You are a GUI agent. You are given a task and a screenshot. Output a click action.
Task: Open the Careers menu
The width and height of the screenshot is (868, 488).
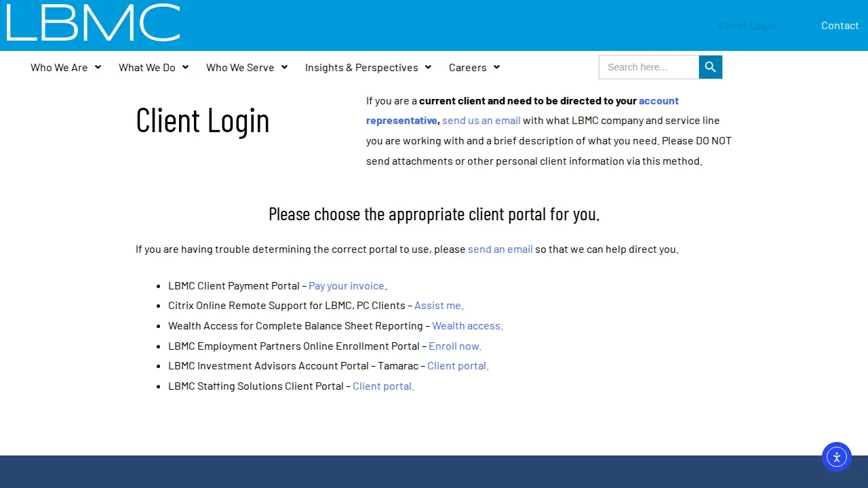468,68
